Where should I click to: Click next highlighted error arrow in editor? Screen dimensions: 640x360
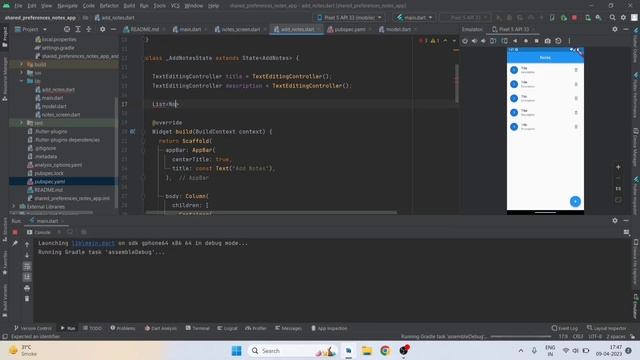pos(453,41)
